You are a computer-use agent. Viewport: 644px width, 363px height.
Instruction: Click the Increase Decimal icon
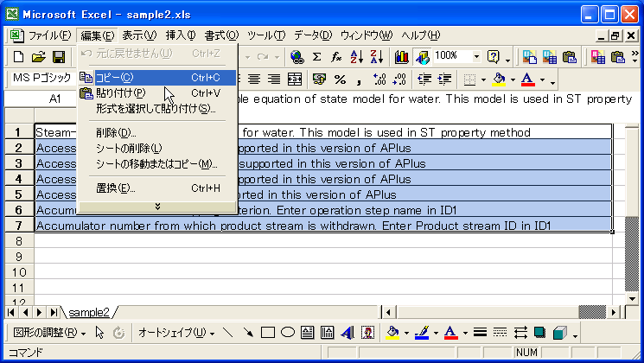379,79
